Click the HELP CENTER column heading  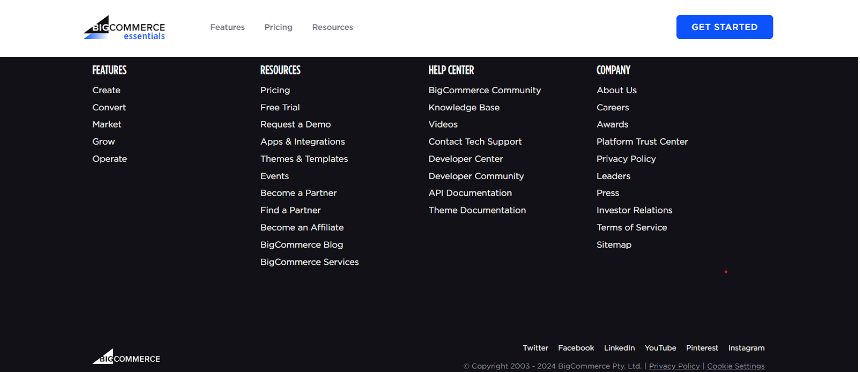[x=451, y=70]
